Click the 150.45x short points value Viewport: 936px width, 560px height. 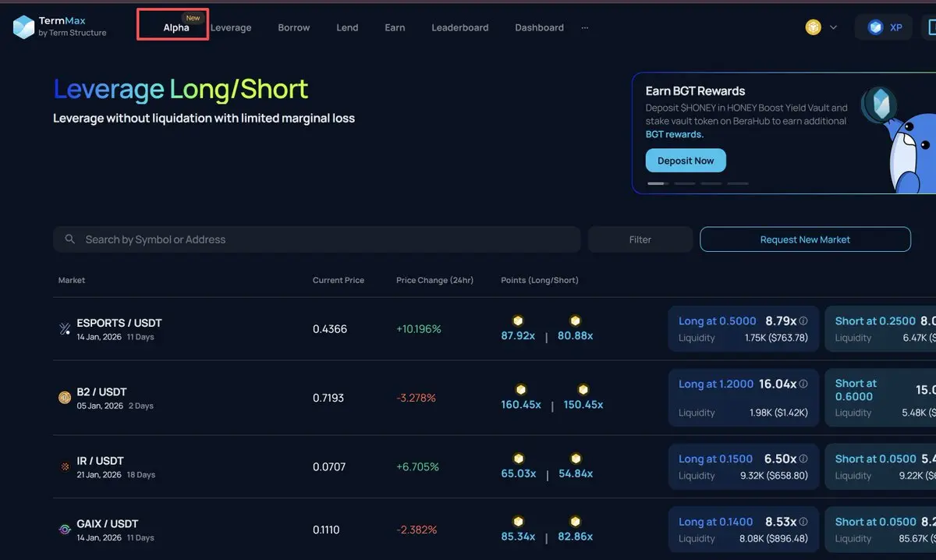(583, 404)
